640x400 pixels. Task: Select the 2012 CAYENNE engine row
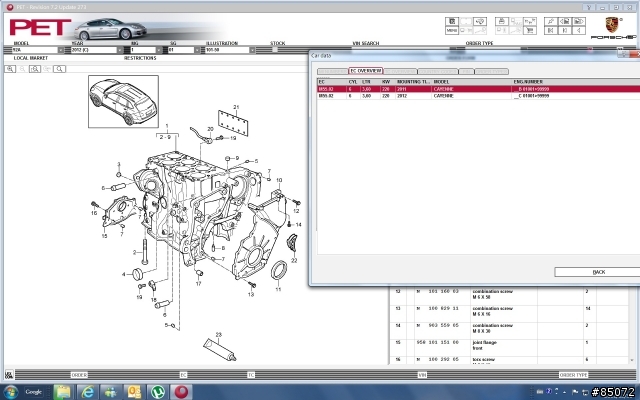478,96
